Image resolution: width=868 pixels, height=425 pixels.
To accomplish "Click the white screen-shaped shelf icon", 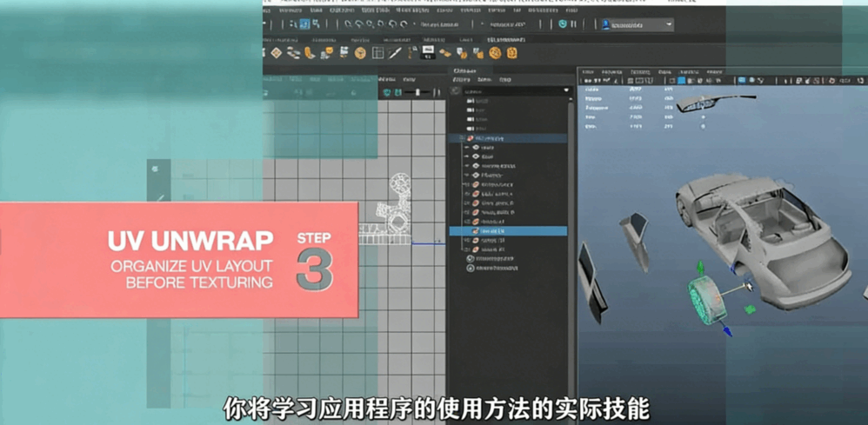I will [427, 52].
